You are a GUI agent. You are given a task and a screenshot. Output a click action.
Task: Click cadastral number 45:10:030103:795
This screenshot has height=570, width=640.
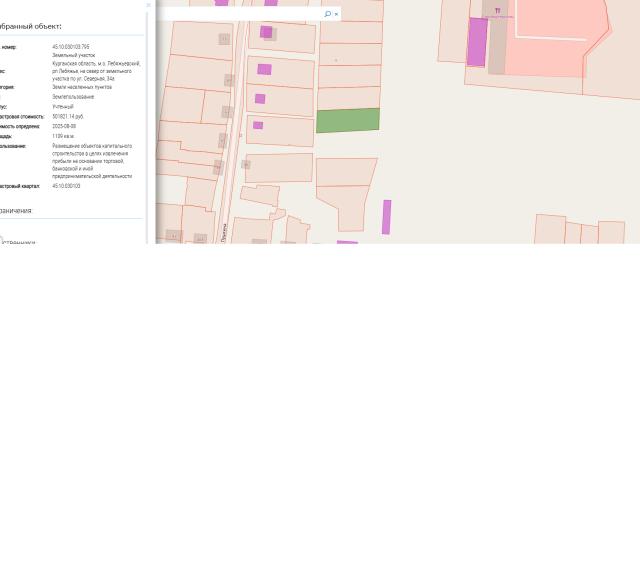point(70,47)
